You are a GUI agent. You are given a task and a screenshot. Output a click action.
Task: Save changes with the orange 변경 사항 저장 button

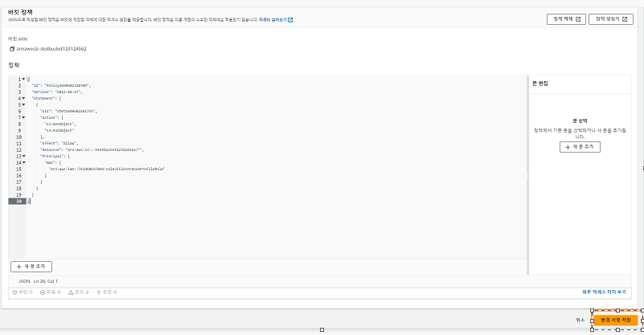[x=616, y=320]
